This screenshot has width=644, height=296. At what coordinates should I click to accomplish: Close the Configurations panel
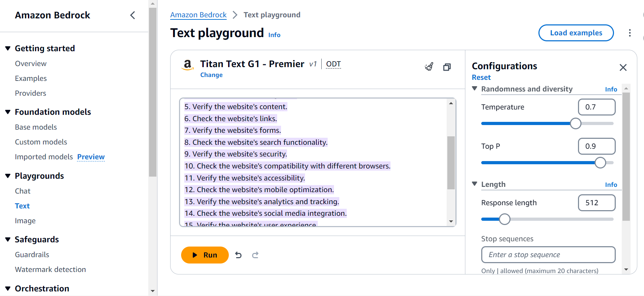623,67
